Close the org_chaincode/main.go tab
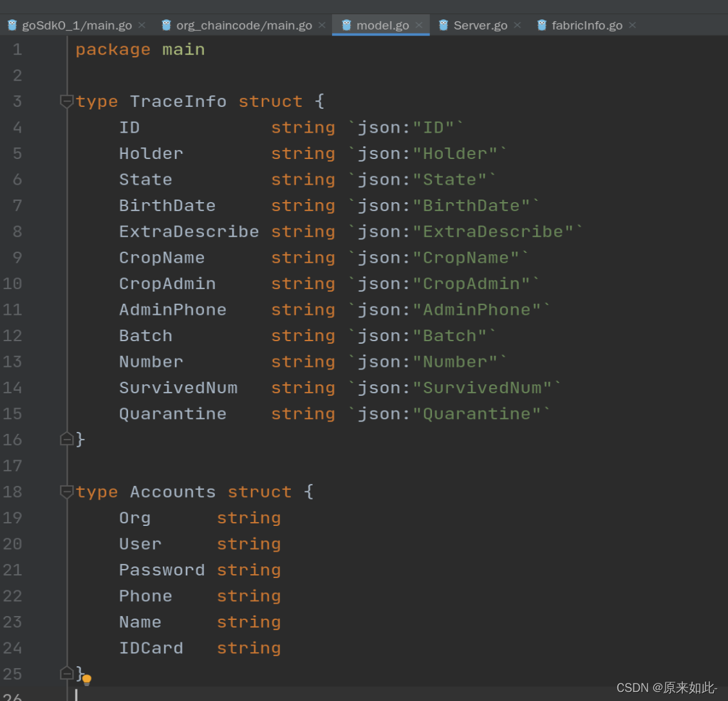 pos(322,25)
